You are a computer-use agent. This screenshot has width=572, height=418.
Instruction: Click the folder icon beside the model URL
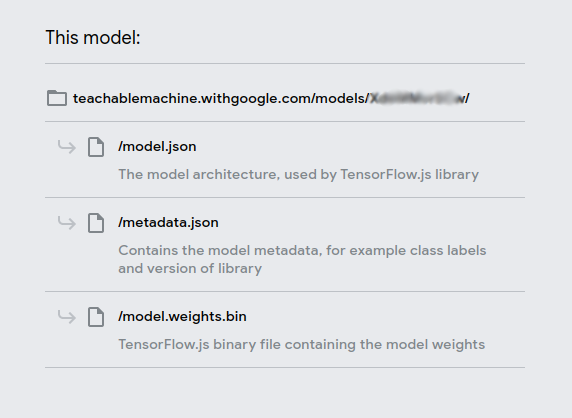[x=57, y=98]
